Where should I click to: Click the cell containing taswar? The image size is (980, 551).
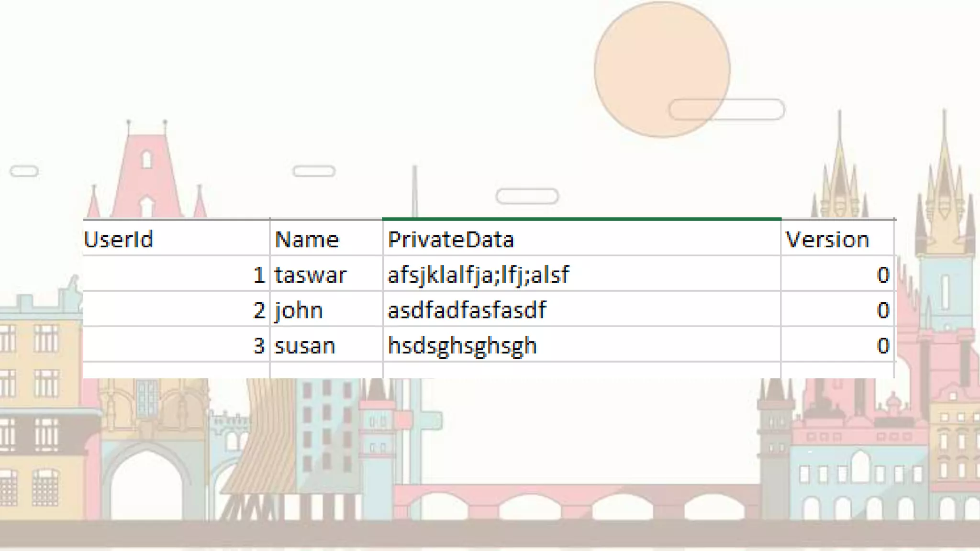[326, 274]
